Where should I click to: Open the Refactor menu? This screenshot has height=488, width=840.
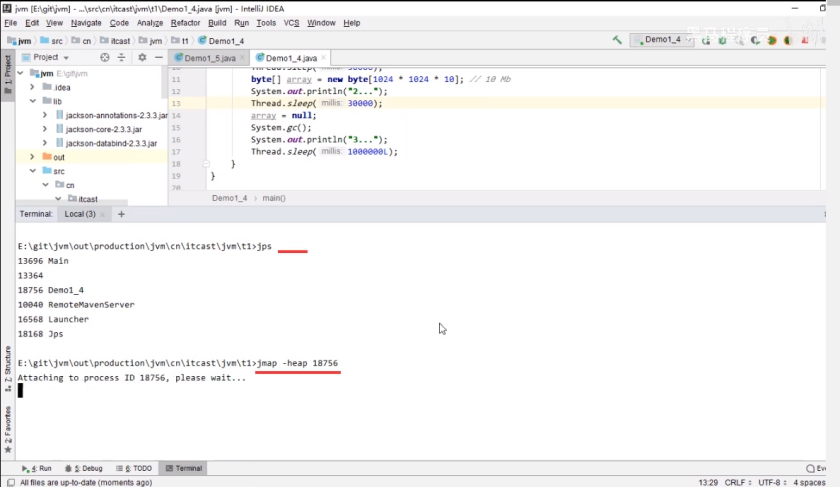185,23
